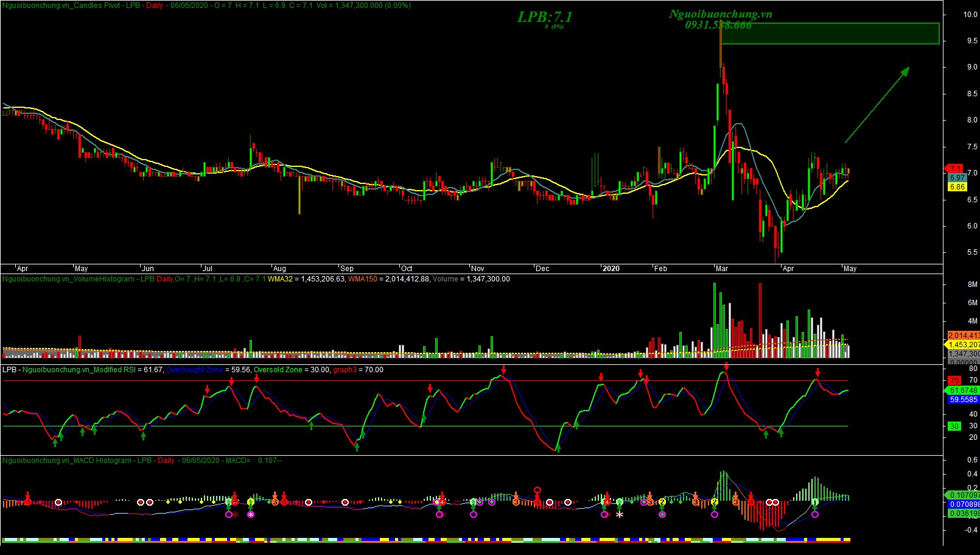Click the MACD Histogram panel title text

click(67, 461)
